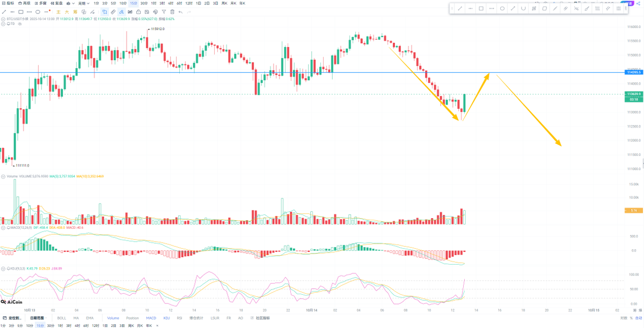Viewport: 644px width, 328px height.
Task: Open the 定位到 locate-to selector
Action: (12, 318)
